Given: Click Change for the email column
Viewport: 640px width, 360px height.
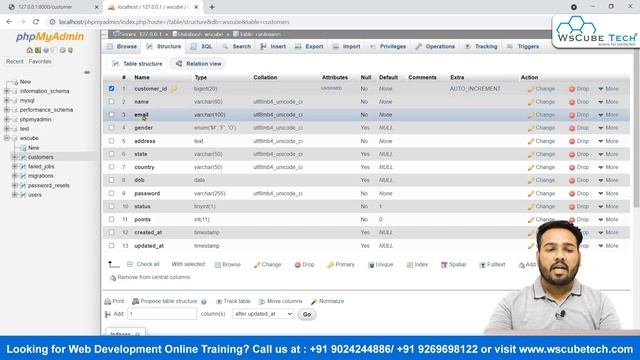Looking at the screenshot, I should pos(541,115).
